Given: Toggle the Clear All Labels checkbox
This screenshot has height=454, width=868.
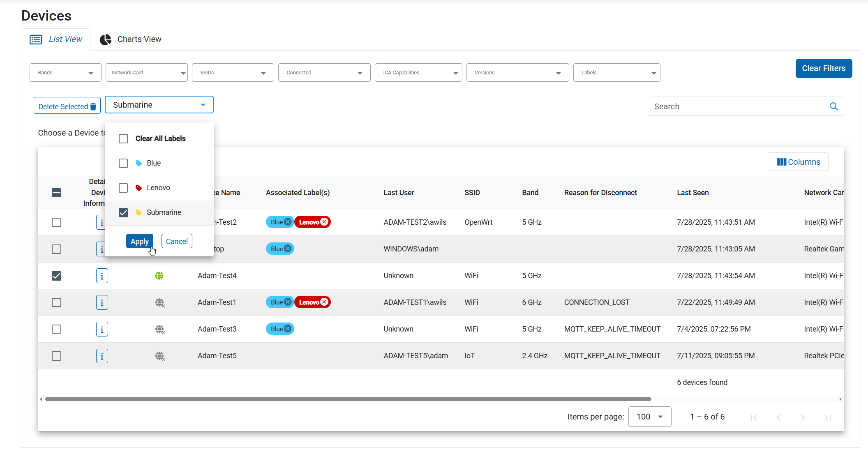Looking at the screenshot, I should 123,138.
